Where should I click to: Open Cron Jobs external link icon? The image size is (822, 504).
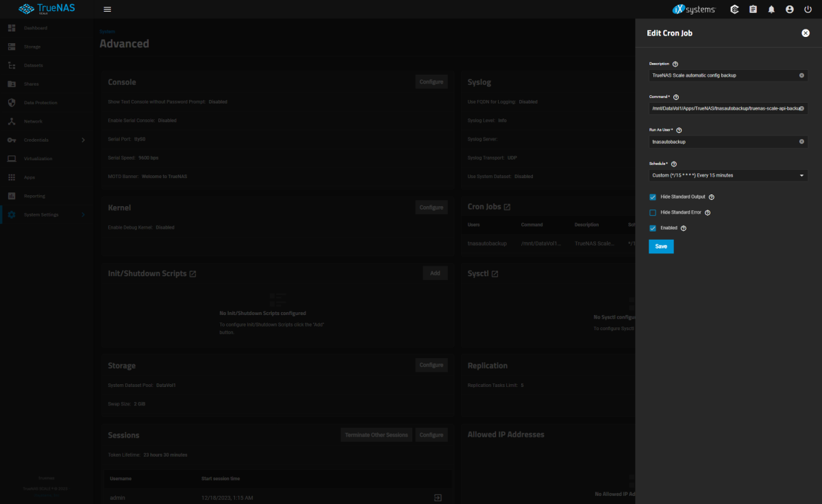coord(507,207)
